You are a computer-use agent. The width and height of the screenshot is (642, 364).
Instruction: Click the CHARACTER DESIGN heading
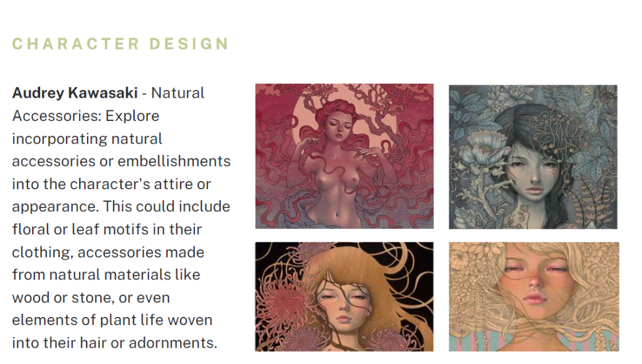[120, 44]
